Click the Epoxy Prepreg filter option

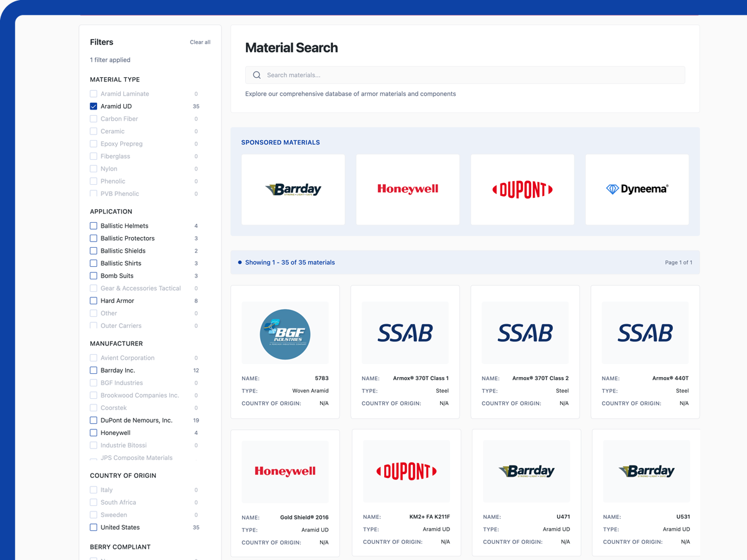pyautogui.click(x=121, y=144)
